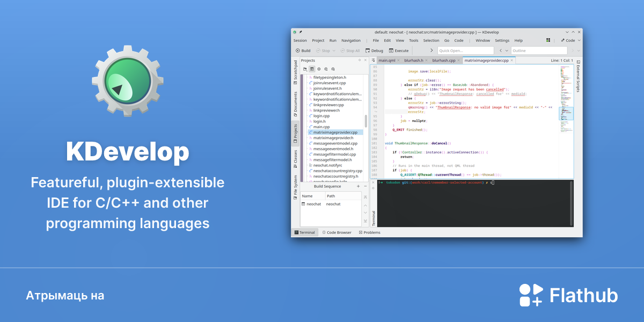Close the main.qml tab
Viewport: 644px width, 322px height.
click(x=398, y=61)
